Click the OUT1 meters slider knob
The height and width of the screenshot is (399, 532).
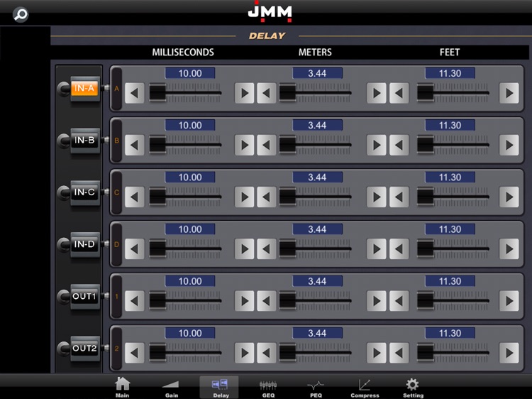tap(288, 300)
